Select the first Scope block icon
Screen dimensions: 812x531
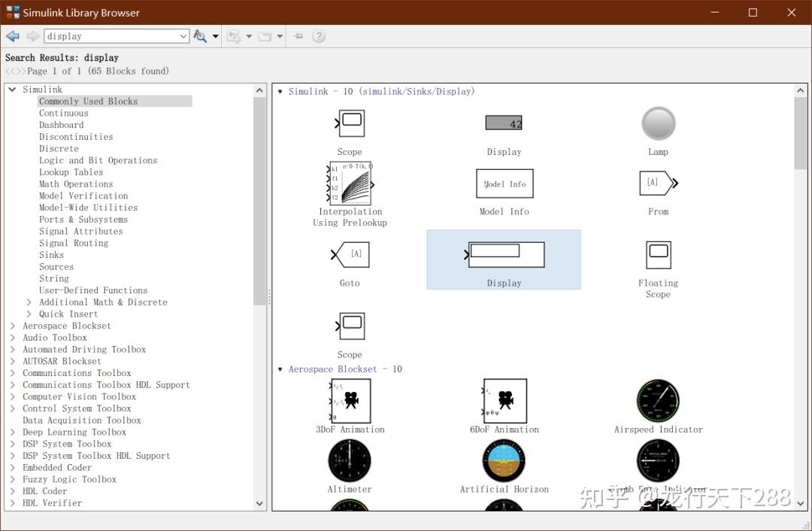(350, 123)
